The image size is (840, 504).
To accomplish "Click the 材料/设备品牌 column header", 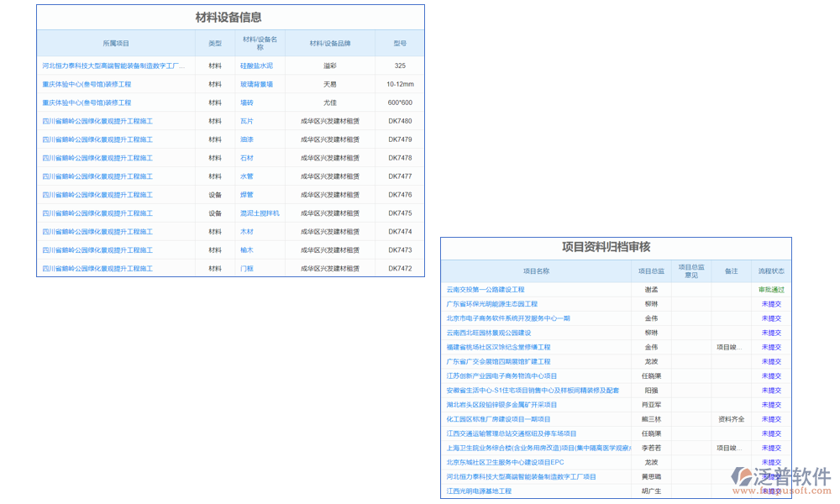I will pyautogui.click(x=330, y=43).
